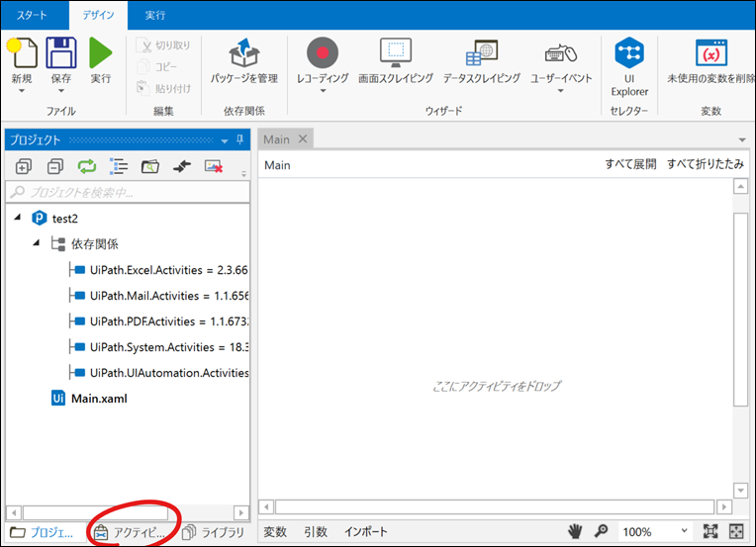
Task: Open 引数 (Arguments) panel
Action: tap(316, 532)
